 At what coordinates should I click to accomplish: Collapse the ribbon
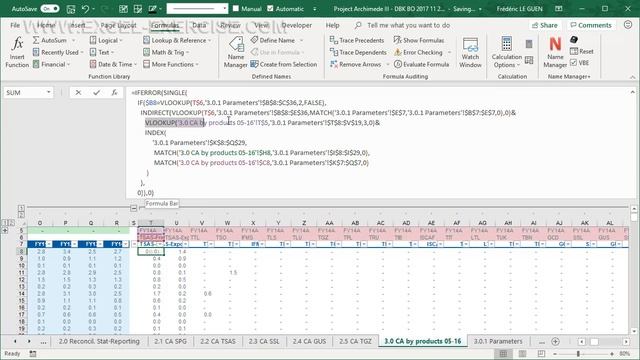coord(632,77)
